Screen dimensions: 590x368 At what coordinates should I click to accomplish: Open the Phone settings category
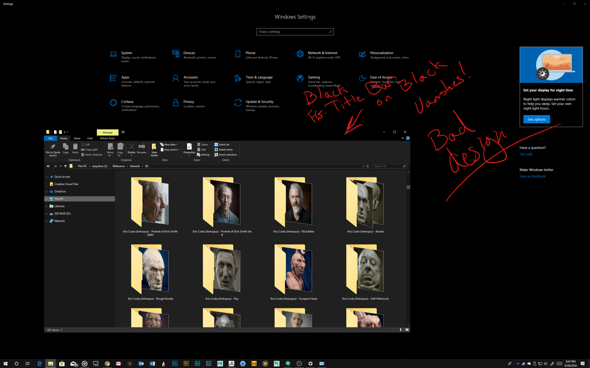point(256,55)
